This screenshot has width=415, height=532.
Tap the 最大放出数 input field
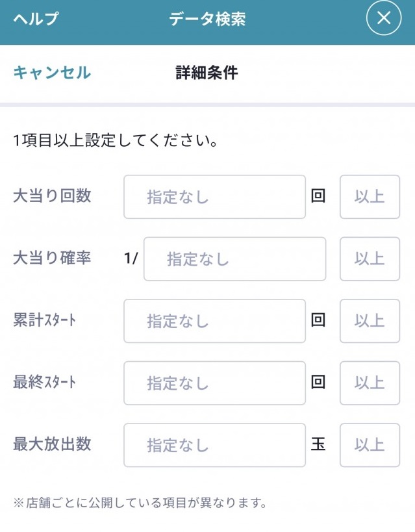click(214, 445)
